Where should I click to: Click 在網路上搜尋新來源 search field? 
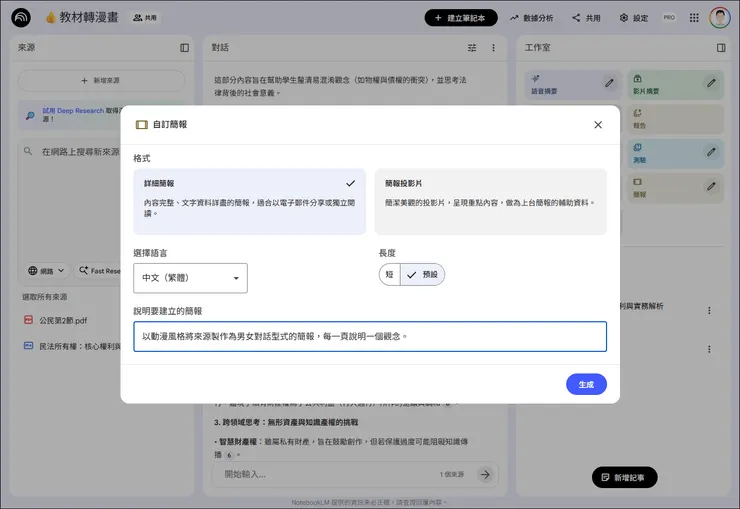[80, 152]
